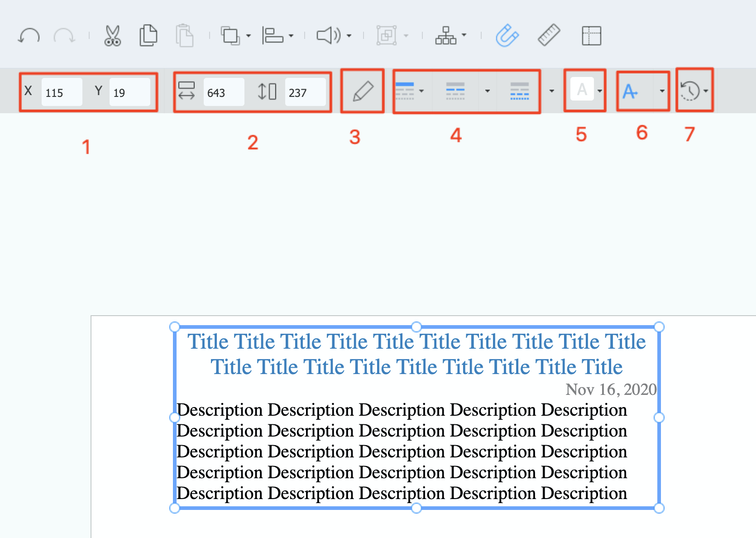Click the blue Title heading text
This screenshot has height=538, width=756.
416,354
